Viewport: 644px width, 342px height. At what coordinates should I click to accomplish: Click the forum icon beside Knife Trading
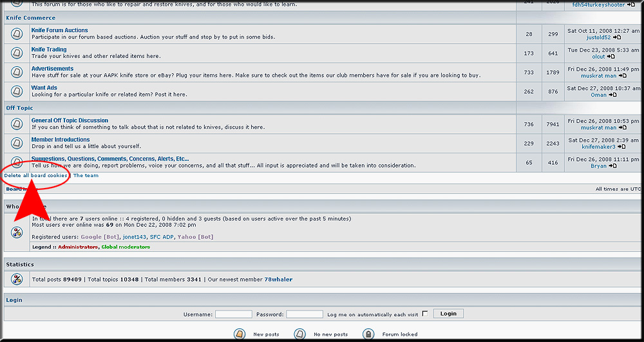17,53
